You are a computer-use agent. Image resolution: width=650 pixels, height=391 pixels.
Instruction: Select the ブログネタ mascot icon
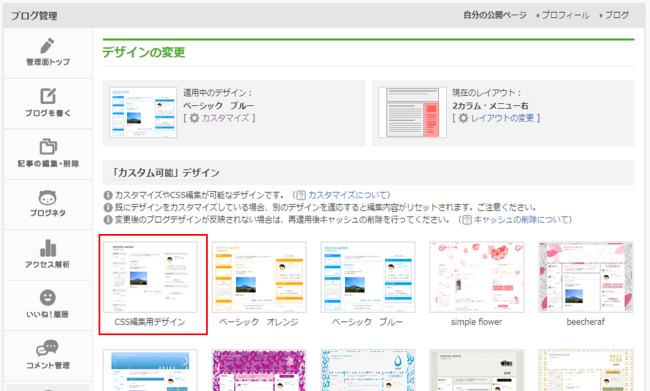click(x=48, y=197)
